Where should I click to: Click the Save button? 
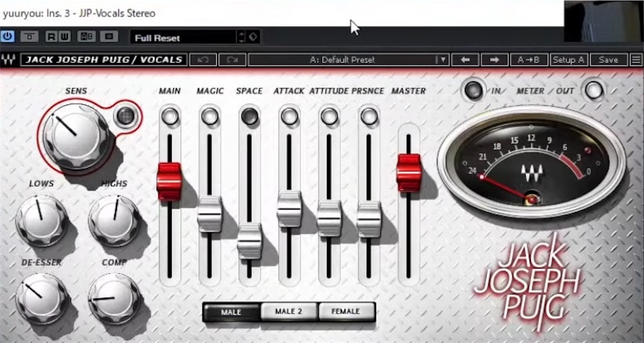pos(609,60)
